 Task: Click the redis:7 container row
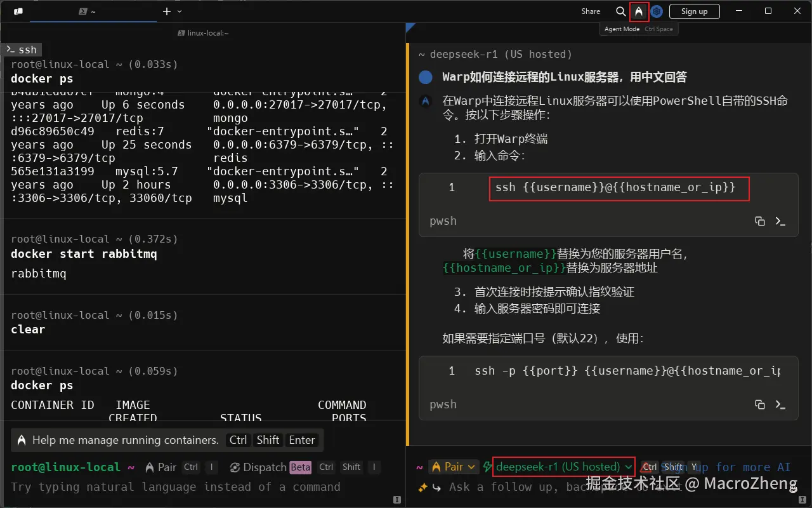tap(203, 145)
